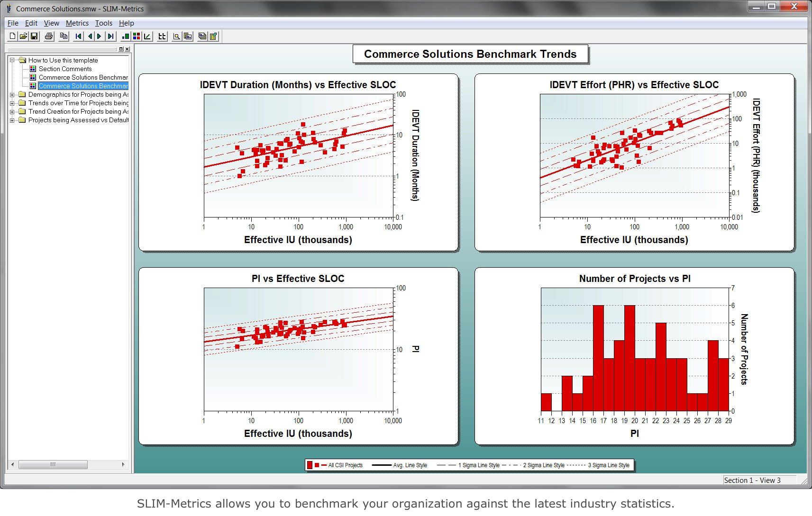Image resolution: width=812 pixels, height=516 pixels.
Task: Click the Projects being Assessed folder icon
Action: pyautogui.click(x=22, y=120)
